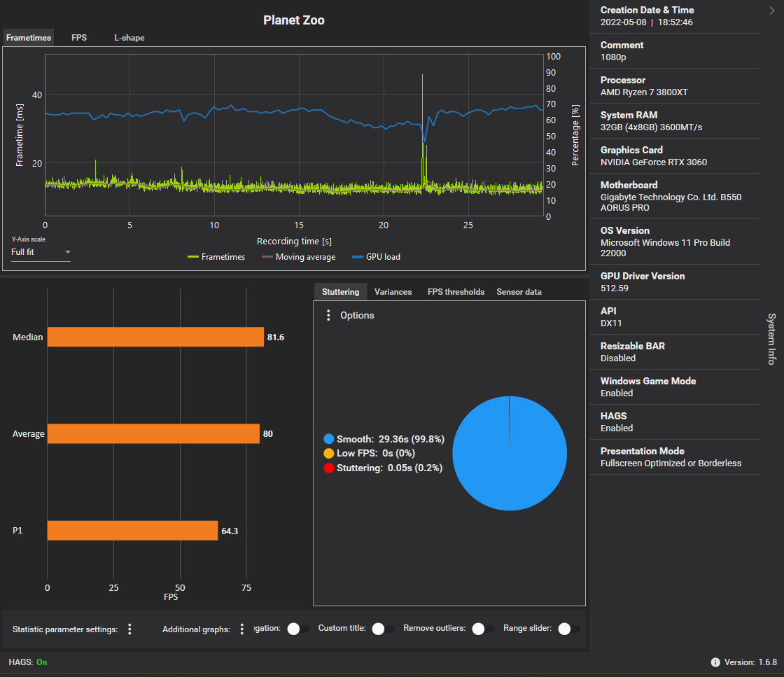Click the API value DX11
Viewport: 784px width, 677px height.
tap(611, 323)
